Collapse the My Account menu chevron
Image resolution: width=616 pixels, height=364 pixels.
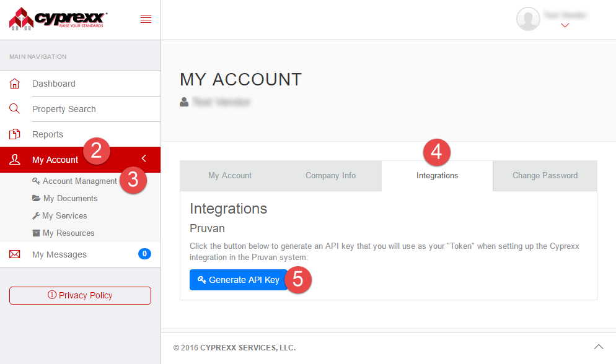point(144,159)
